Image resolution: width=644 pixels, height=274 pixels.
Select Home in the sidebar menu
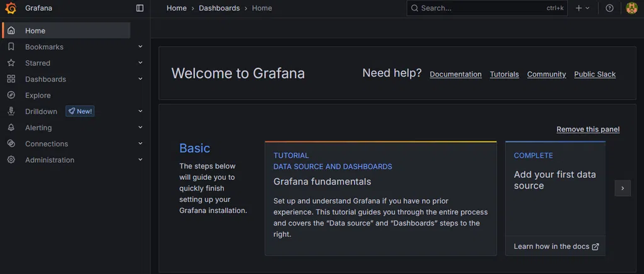tap(67, 31)
